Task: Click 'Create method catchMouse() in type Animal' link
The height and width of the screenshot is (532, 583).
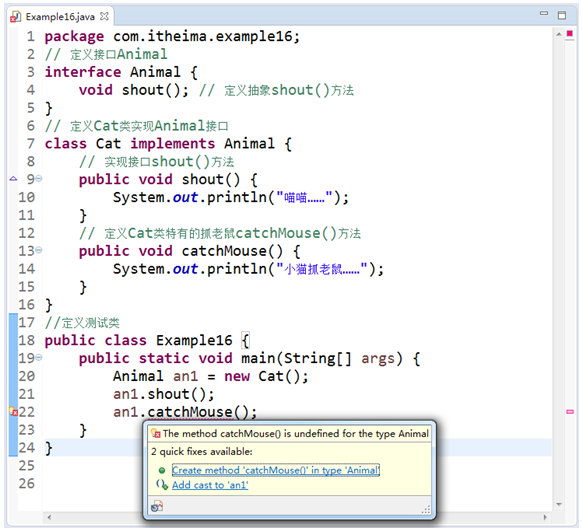Action: [276, 470]
